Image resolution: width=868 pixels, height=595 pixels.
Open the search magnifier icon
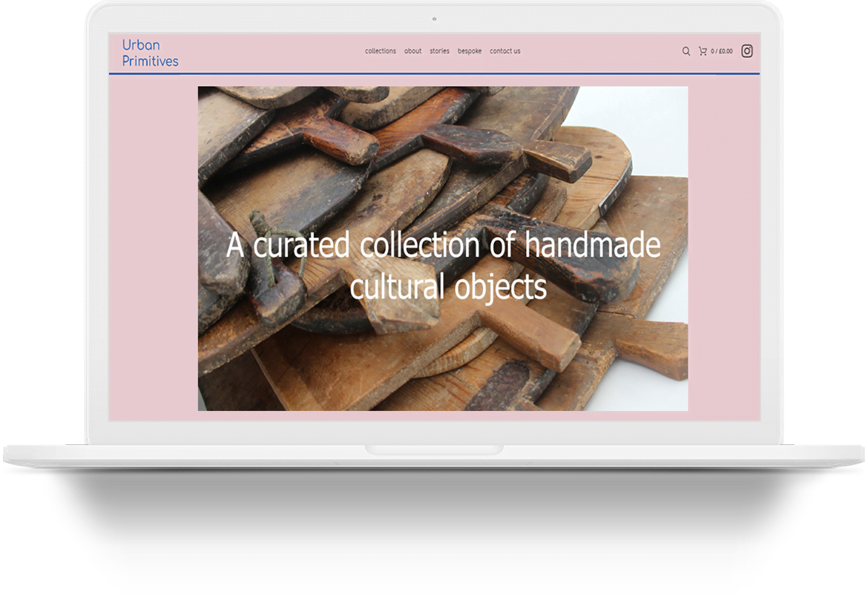(x=685, y=51)
